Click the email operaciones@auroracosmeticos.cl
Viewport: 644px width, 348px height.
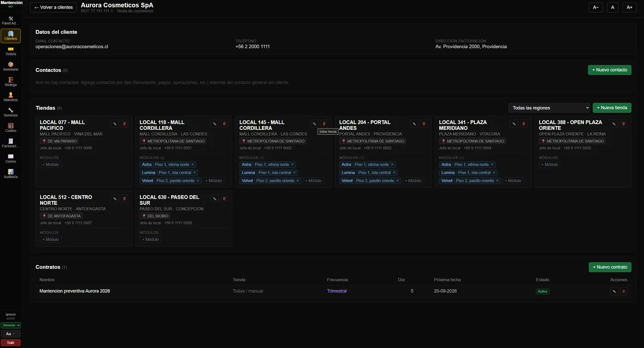coord(72,46)
